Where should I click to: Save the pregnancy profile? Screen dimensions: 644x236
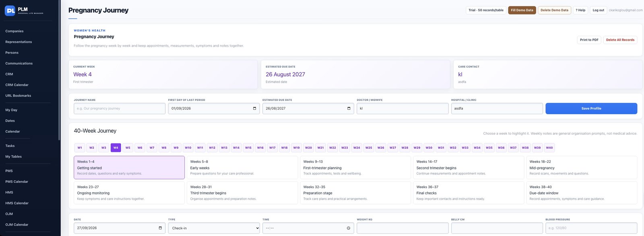click(591, 109)
